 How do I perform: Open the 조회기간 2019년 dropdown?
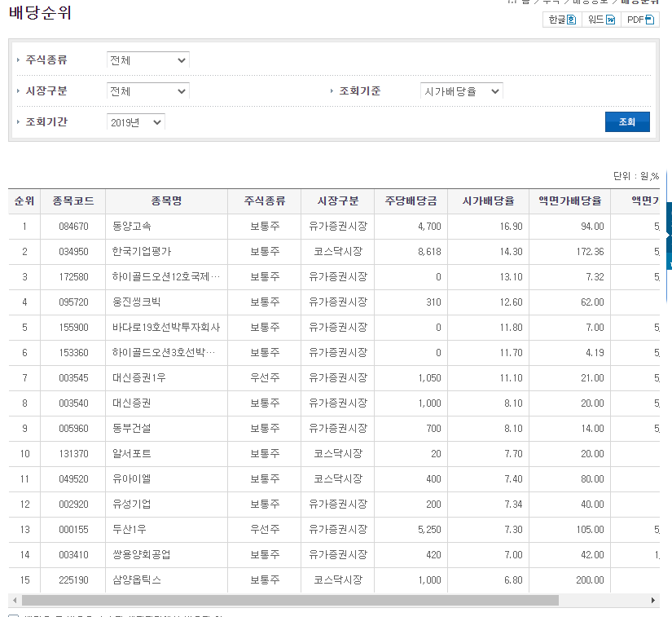pos(135,122)
